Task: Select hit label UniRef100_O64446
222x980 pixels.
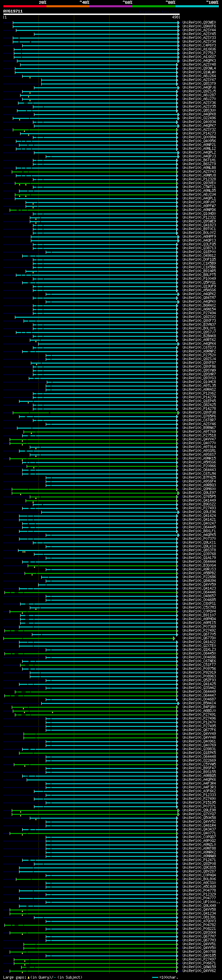Action: [x=199, y=592]
